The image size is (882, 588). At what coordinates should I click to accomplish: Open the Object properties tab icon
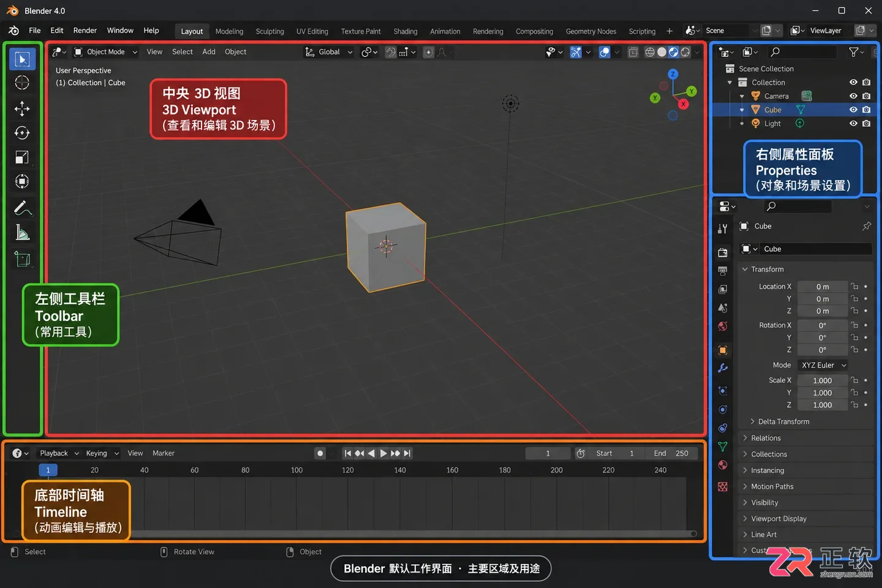(723, 350)
